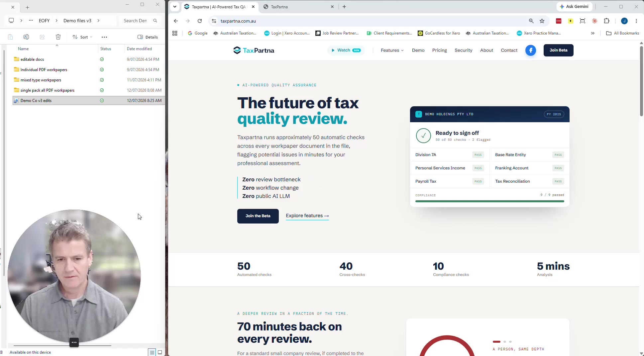Viewport: 644px width, 356px height.
Task: Click the TaxPartna logo in site header
Action: click(x=254, y=50)
